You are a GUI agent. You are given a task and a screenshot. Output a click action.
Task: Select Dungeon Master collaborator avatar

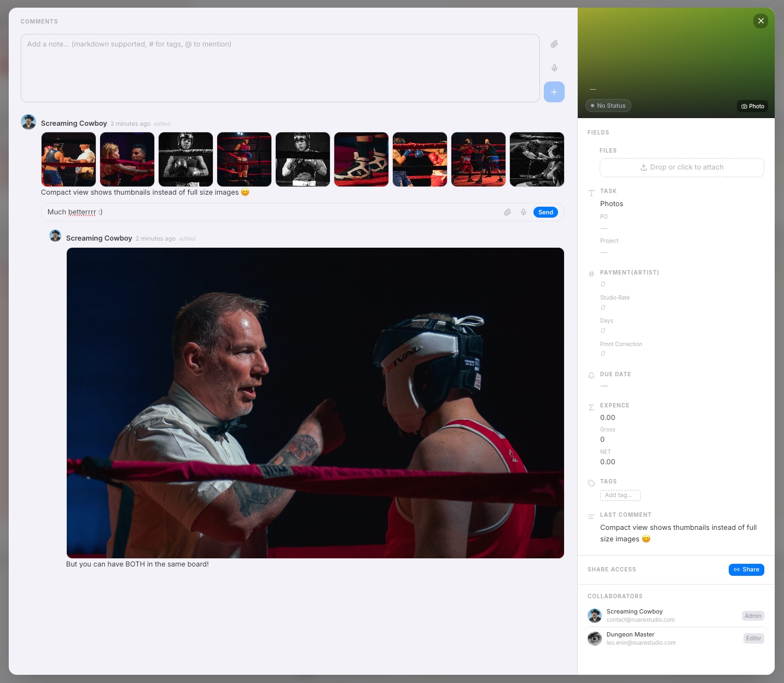coord(595,638)
